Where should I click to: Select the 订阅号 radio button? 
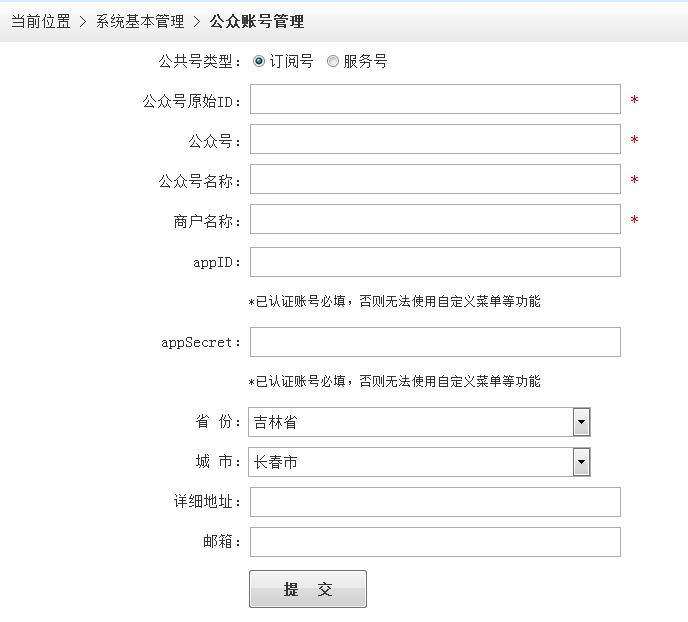(259, 61)
